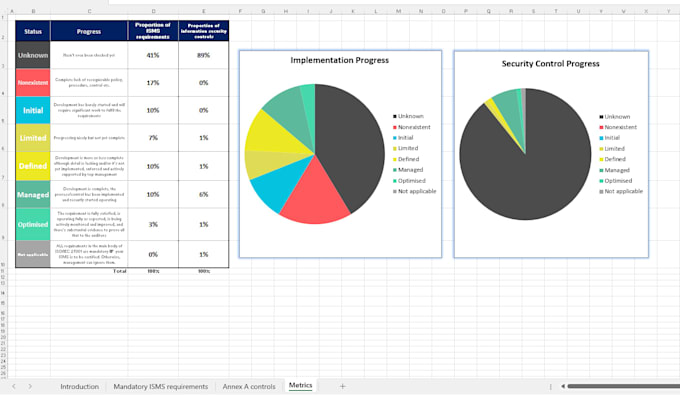The image size is (680, 395).
Task: Click Nonexistent legend entry in Implementation chart
Action: tap(412, 127)
